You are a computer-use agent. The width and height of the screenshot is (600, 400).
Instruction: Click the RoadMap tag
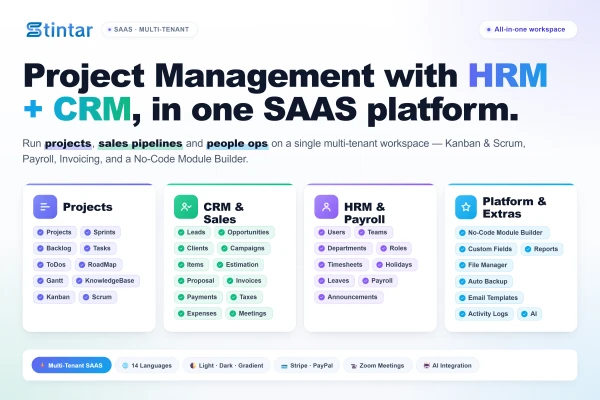(x=98, y=264)
